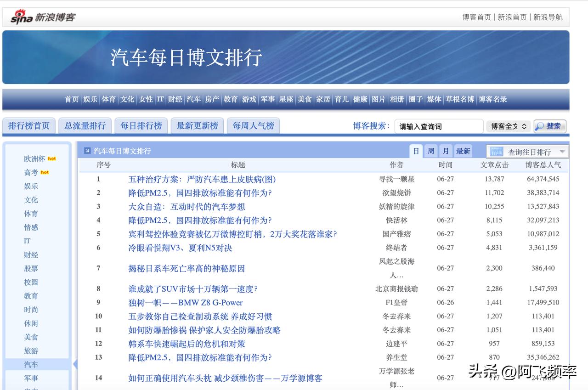Viewport: 588px width, 390px height.
Task: Visit author 妖精的旋律's blog
Action: click(x=396, y=207)
